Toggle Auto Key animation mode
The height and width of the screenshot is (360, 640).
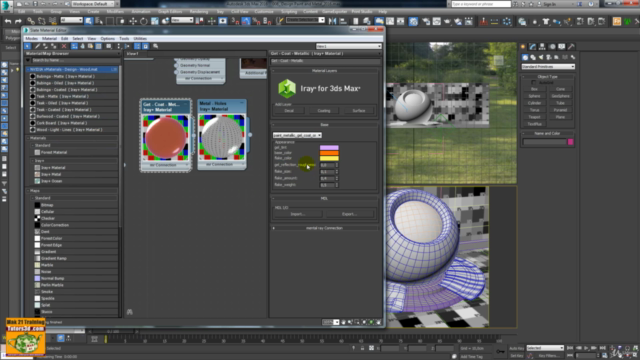point(517,348)
